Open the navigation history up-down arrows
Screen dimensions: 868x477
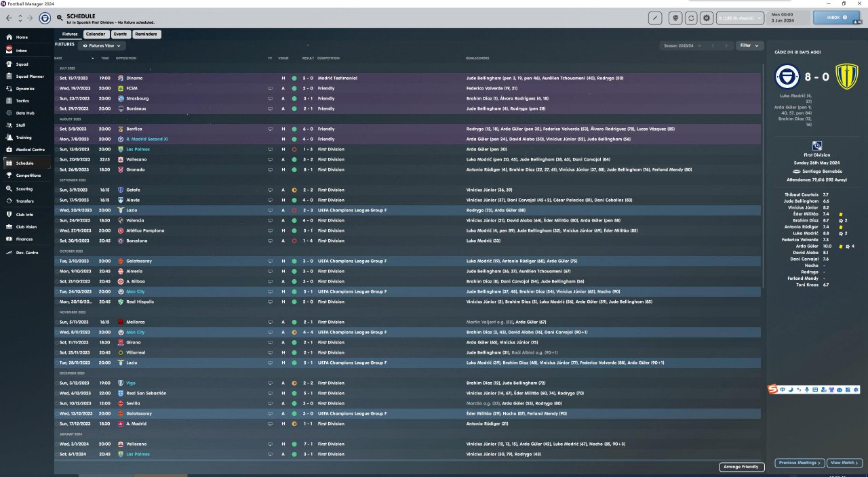pyautogui.click(x=20, y=18)
